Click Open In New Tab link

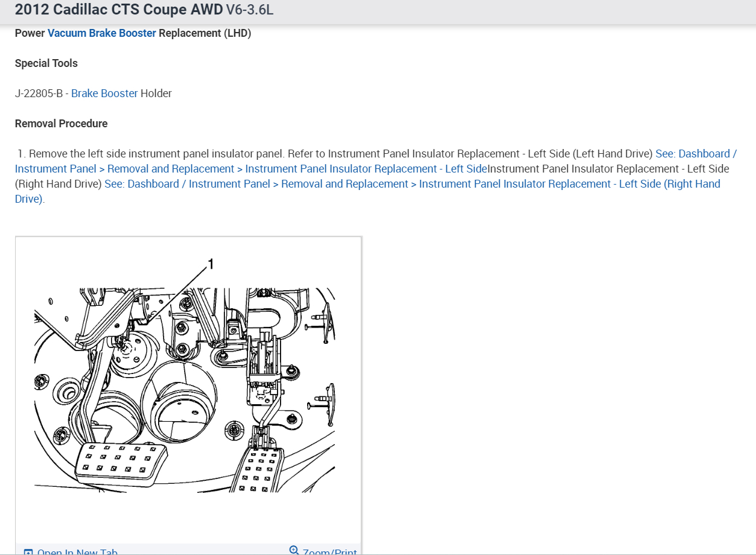tap(77, 553)
